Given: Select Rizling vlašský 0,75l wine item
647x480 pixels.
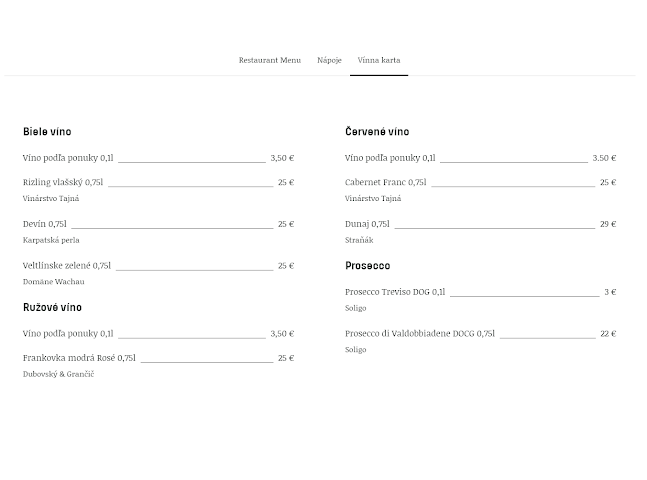Looking at the screenshot, I should [63, 183].
